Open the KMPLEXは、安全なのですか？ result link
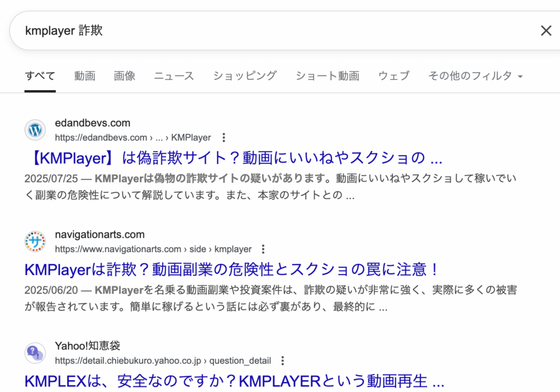The image size is (560, 392). [x=234, y=381]
